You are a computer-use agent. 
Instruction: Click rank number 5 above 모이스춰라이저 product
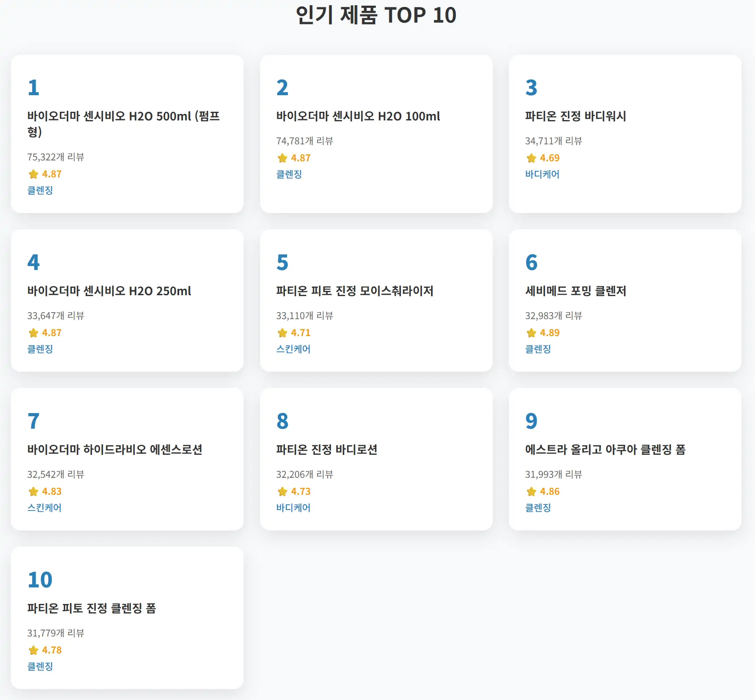[282, 263]
